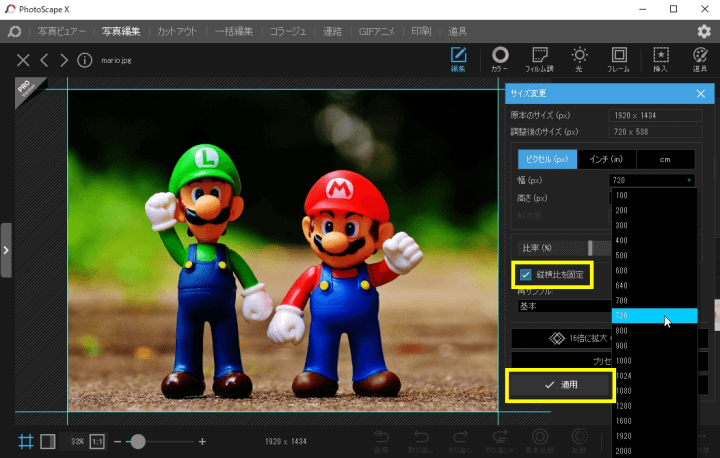Viewport: 720px width, 458px height.
Task: Choose 100 from width list
Action: pyautogui.click(x=654, y=195)
